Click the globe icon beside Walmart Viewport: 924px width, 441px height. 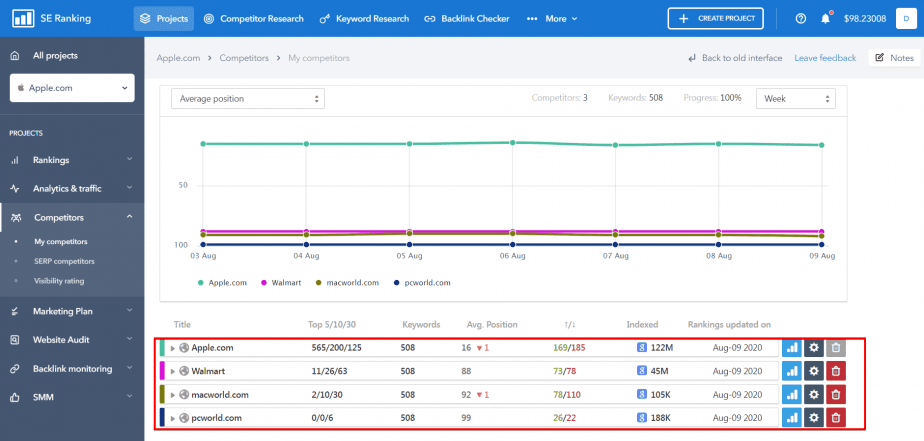tap(184, 371)
